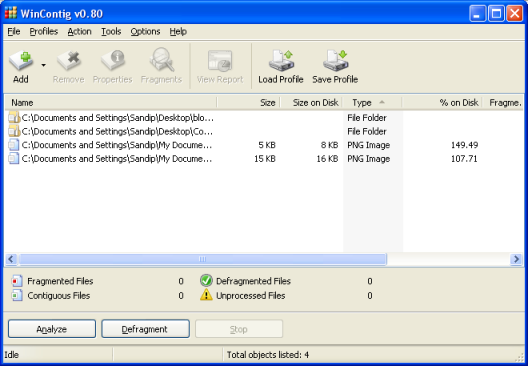The width and height of the screenshot is (528, 366).
Task: Click the left horizontal scrollbar arrow
Action: (x=11, y=259)
